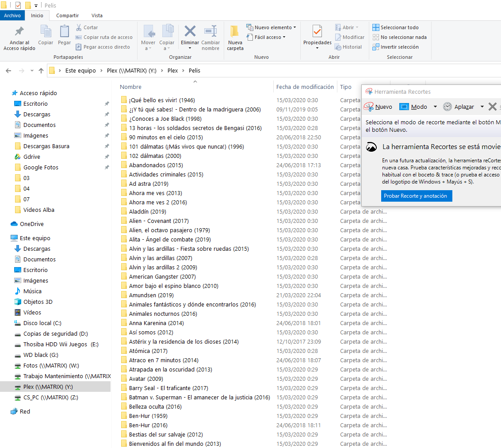Select OneDrive in the navigation pane

click(x=31, y=224)
